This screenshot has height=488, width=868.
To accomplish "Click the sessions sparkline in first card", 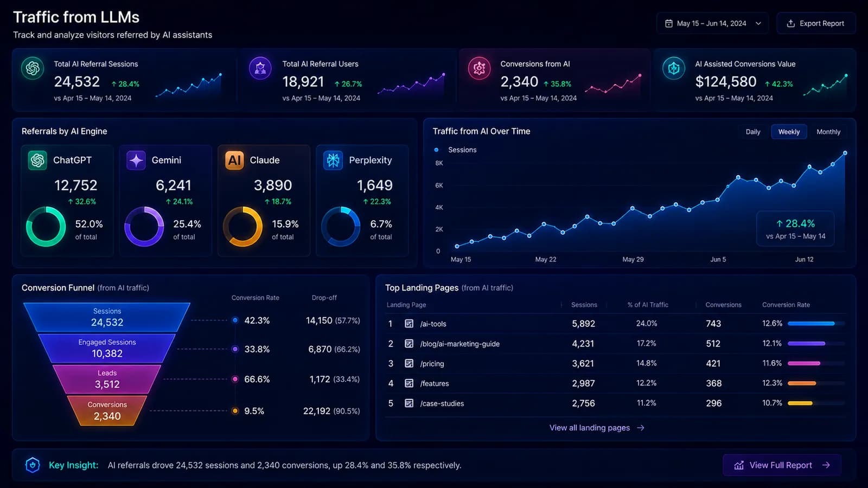I will 188,86.
